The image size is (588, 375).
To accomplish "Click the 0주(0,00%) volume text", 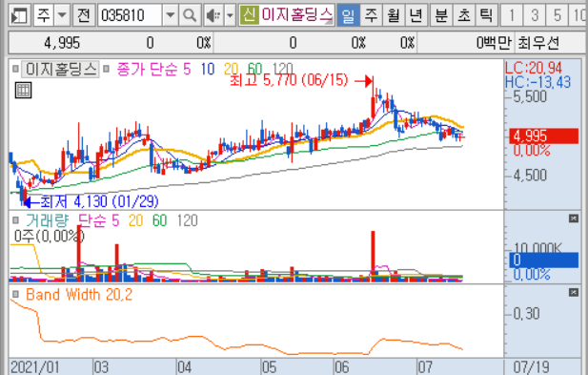I will [50, 236].
